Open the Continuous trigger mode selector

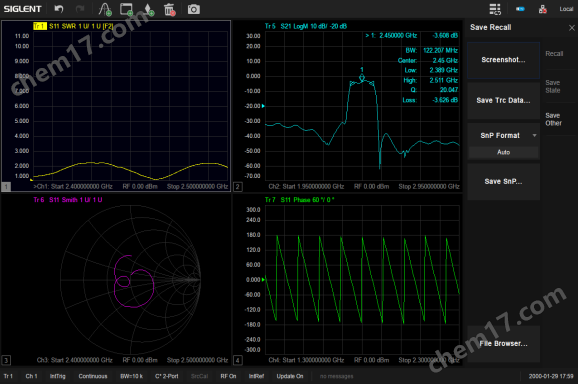[x=93, y=376]
